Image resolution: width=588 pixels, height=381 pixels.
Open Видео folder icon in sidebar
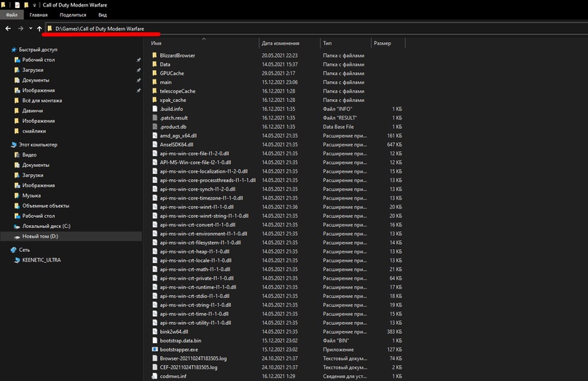(x=17, y=154)
